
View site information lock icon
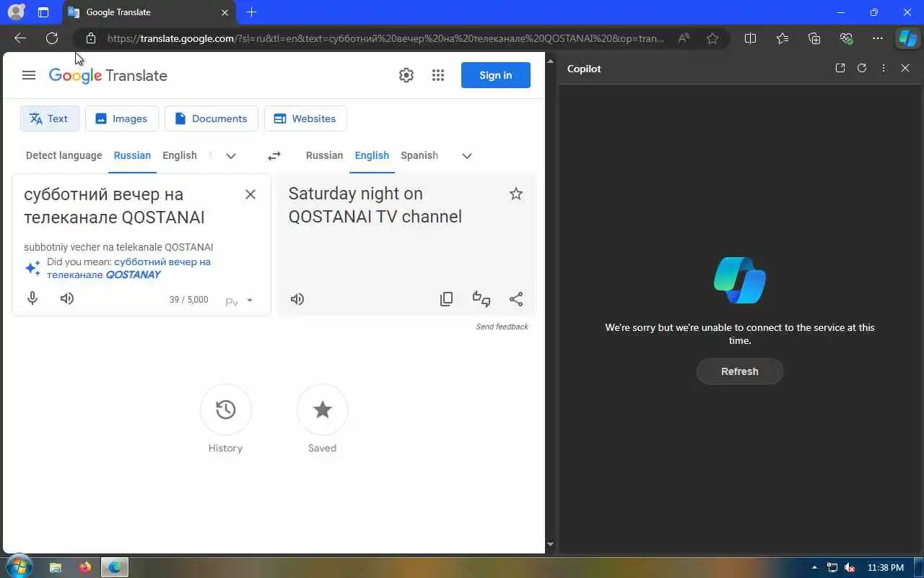click(x=90, y=38)
